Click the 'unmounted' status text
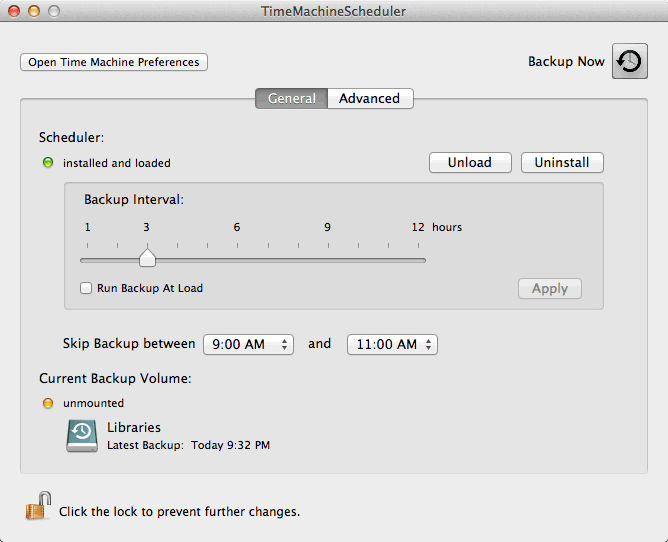The height and width of the screenshot is (542, 668). point(93,403)
